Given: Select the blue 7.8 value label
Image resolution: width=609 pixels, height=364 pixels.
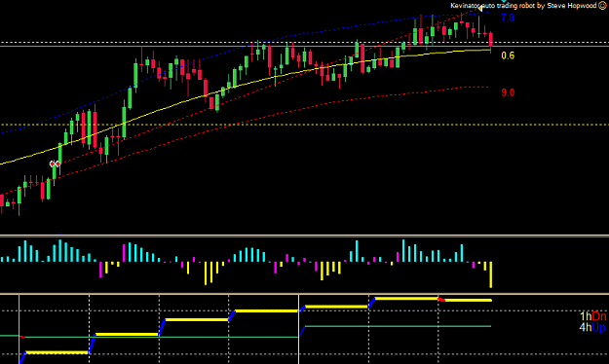Looking at the screenshot, I should tap(508, 18).
